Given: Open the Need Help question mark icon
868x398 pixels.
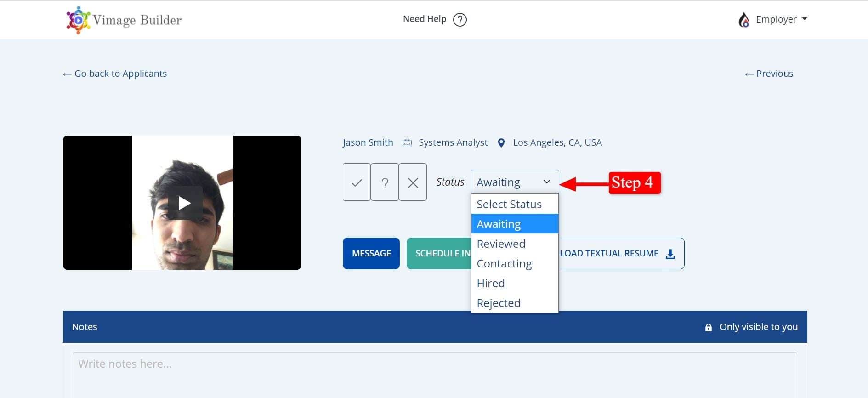Looking at the screenshot, I should pyautogui.click(x=460, y=20).
